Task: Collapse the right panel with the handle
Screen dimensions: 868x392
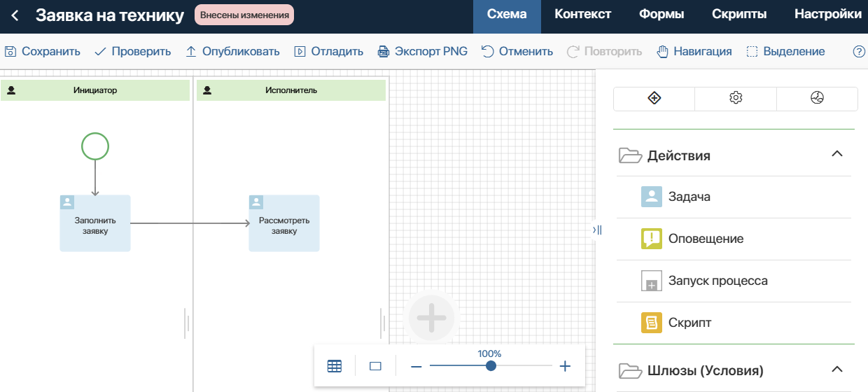Action: [596, 230]
